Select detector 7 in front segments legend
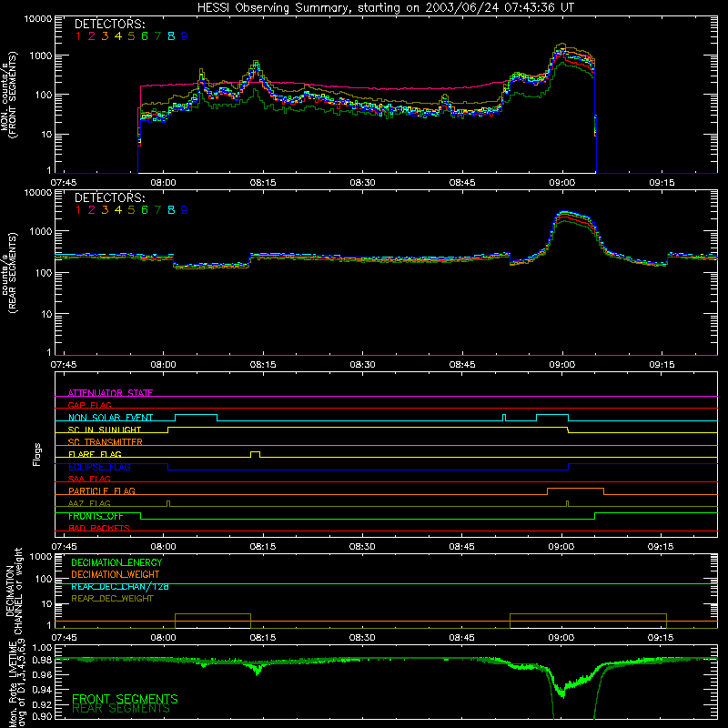Image resolution: width=728 pixels, height=728 pixels. click(x=157, y=36)
